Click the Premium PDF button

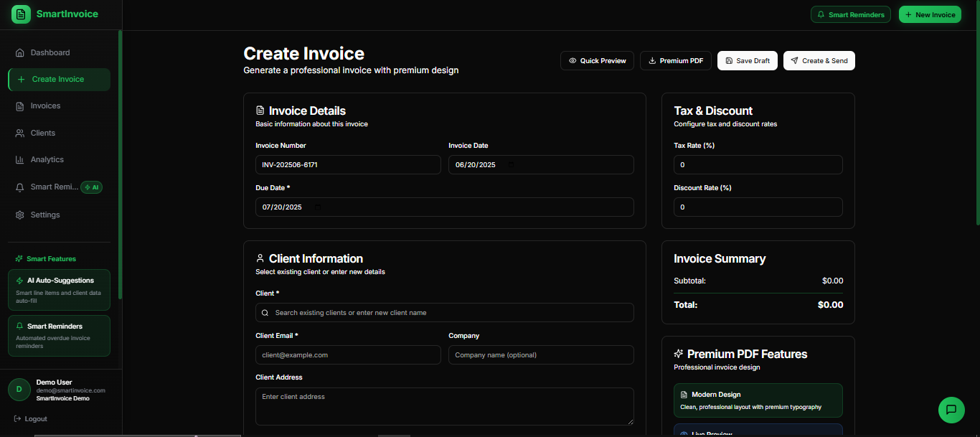coord(676,61)
